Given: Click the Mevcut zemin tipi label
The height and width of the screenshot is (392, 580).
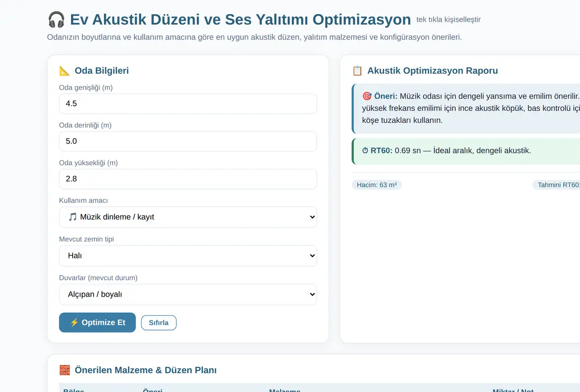Looking at the screenshot, I should pos(87,239).
